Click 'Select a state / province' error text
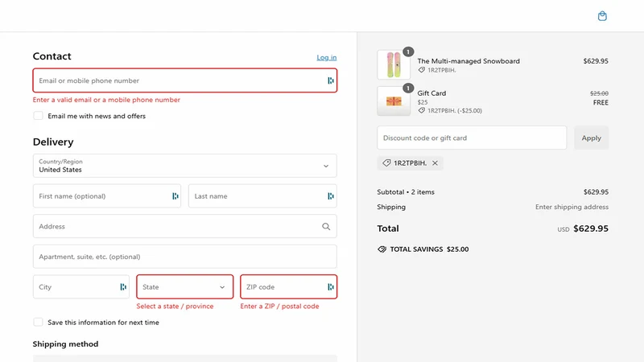 click(x=175, y=306)
